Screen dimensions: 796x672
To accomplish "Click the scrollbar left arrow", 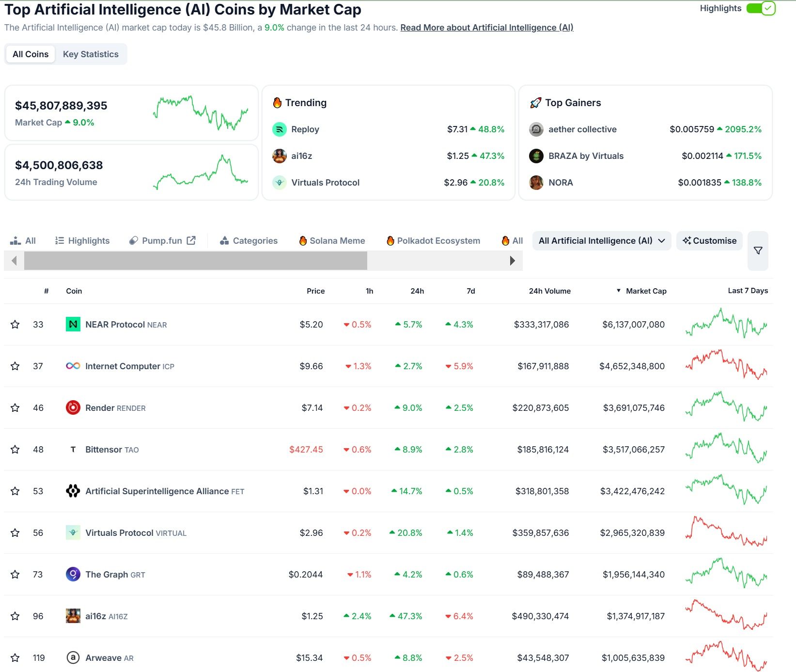I will pyautogui.click(x=14, y=261).
